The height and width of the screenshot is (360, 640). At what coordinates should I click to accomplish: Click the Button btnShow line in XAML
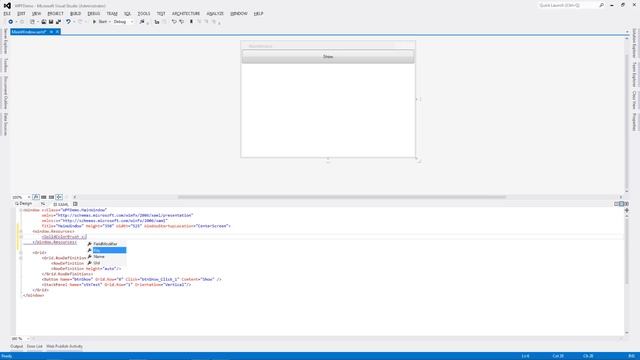tap(131, 280)
